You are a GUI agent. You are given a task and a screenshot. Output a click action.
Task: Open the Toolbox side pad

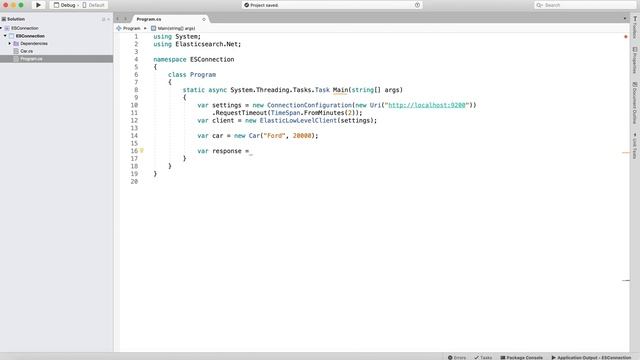(635, 28)
